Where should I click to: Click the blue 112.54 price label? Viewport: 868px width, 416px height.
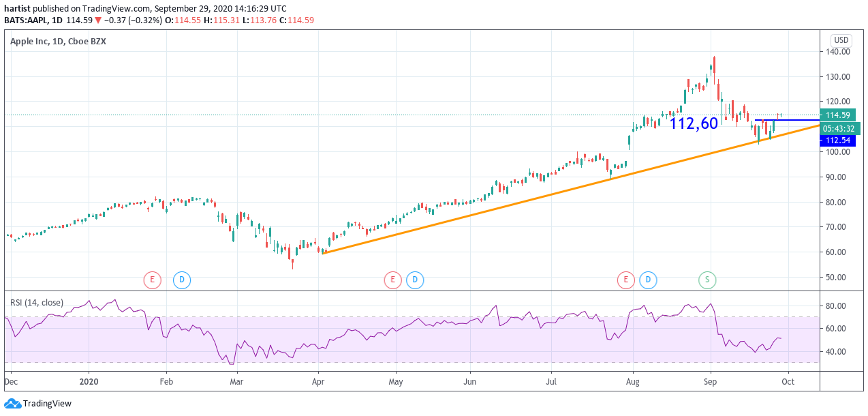pos(837,140)
